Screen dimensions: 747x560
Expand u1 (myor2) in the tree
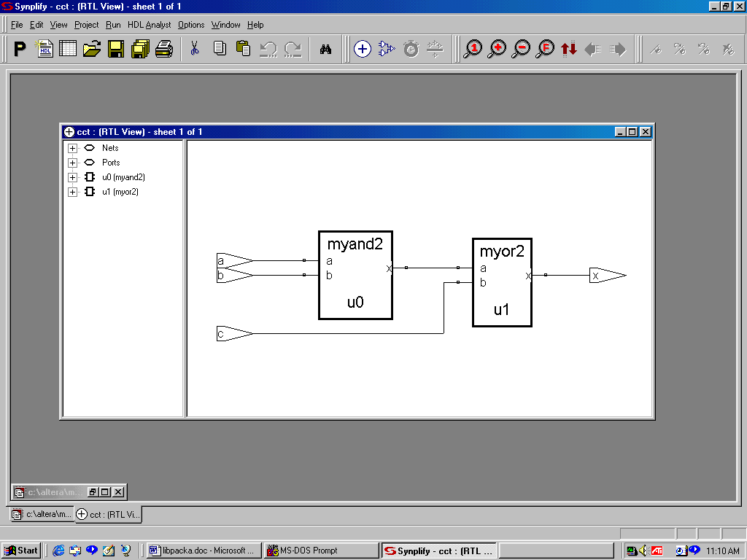tap(72, 192)
